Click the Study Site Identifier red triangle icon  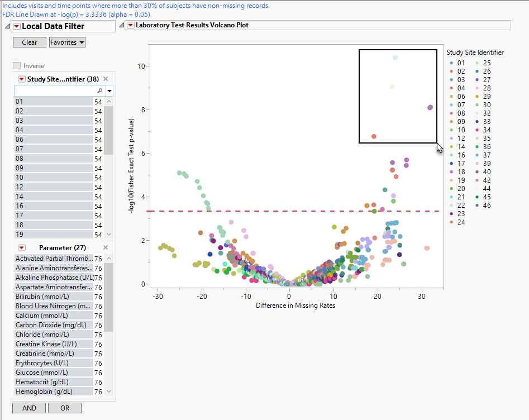pos(22,79)
